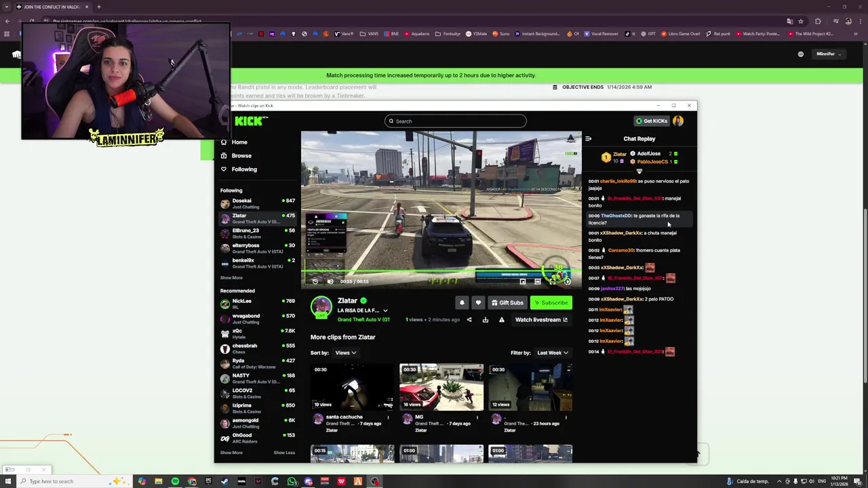The image size is (868, 488).
Task: Open the Vocal Remover bookmark
Action: click(601, 34)
